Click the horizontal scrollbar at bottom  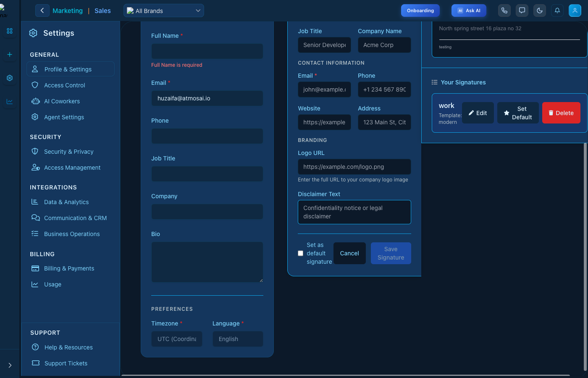pos(345,375)
